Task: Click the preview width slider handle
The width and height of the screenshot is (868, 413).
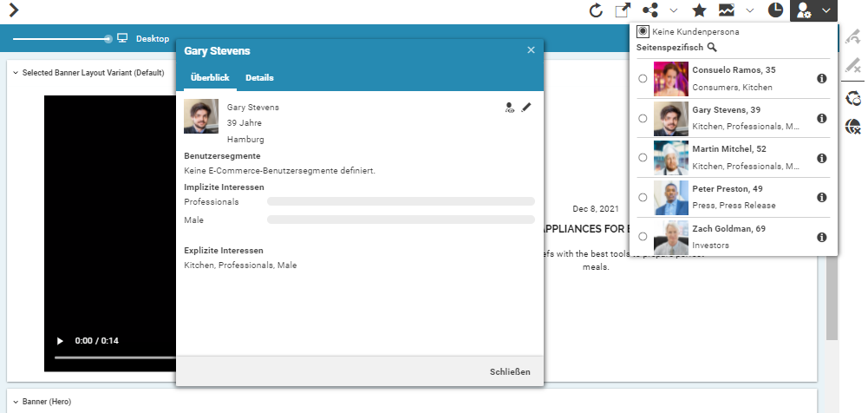Action: (108, 39)
